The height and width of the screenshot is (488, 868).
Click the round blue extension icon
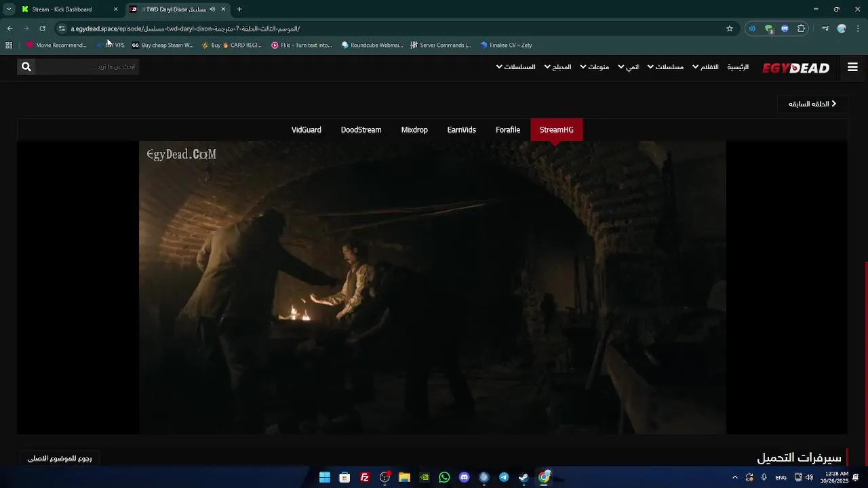(785, 28)
